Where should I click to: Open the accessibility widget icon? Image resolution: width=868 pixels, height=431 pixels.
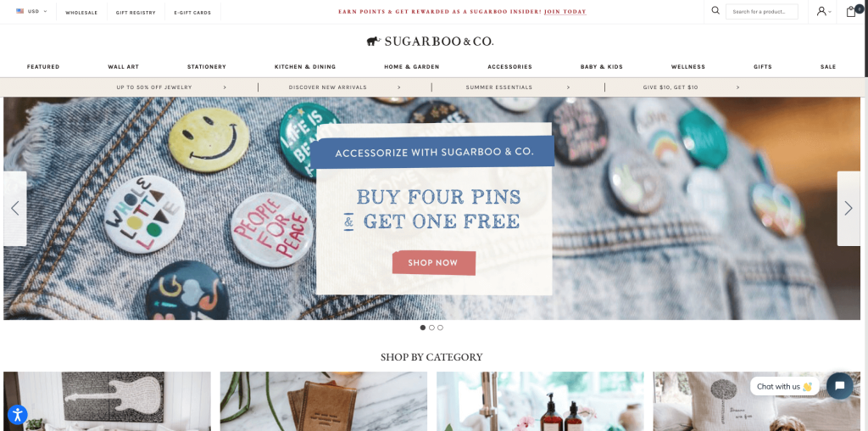pyautogui.click(x=17, y=414)
